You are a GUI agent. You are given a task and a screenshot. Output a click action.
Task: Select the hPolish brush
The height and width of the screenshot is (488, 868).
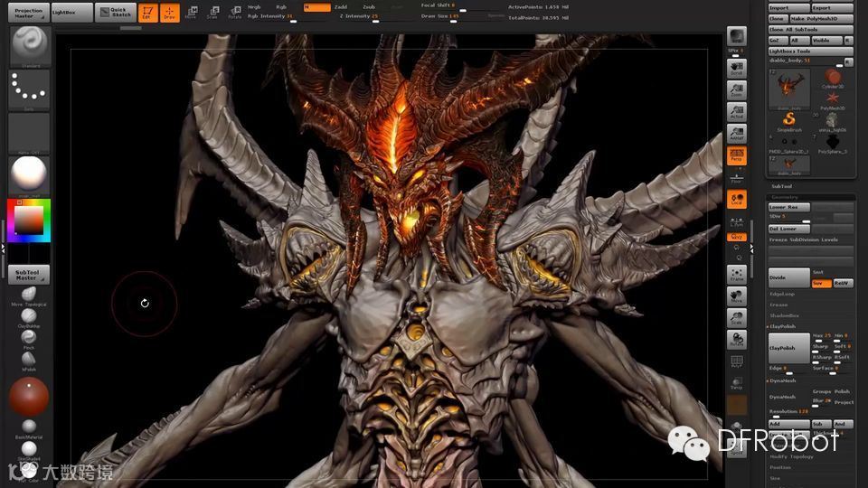pyautogui.click(x=29, y=361)
